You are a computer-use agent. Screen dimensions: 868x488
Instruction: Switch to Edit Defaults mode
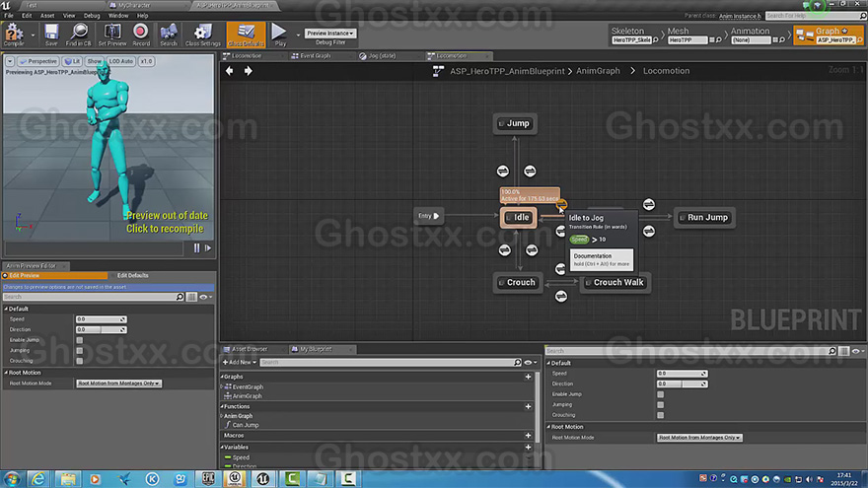[132, 275]
